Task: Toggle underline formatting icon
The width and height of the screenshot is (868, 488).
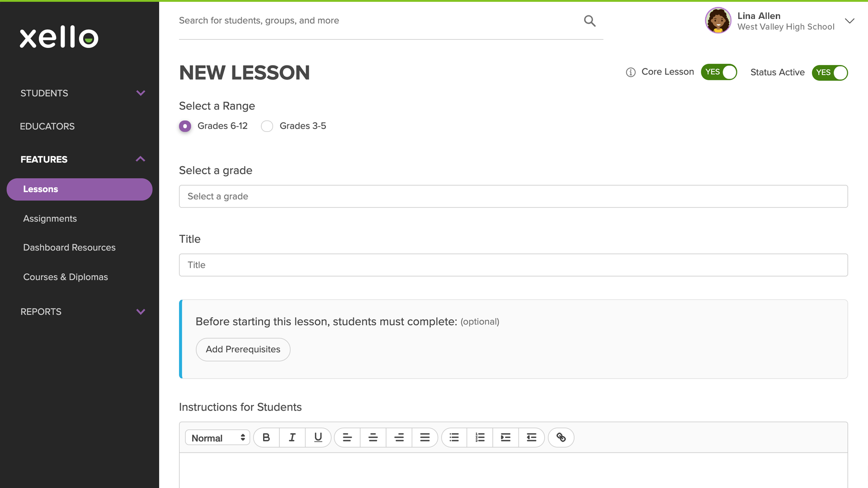Action: [x=318, y=437]
